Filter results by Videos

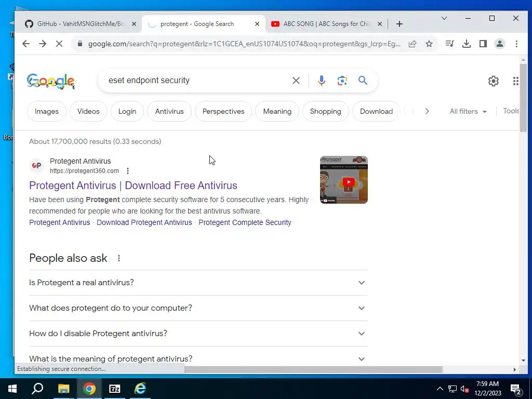[88, 111]
